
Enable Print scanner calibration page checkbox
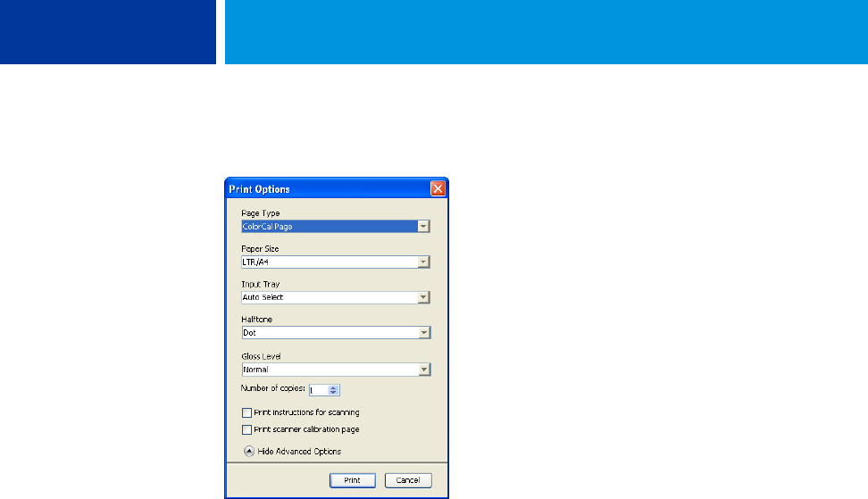point(246,430)
